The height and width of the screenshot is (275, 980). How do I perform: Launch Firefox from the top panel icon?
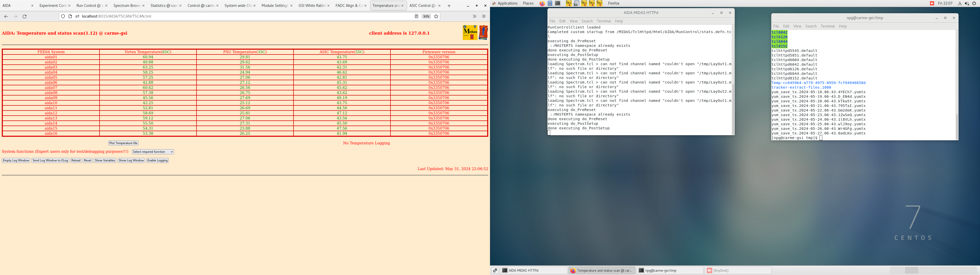pos(542,3)
